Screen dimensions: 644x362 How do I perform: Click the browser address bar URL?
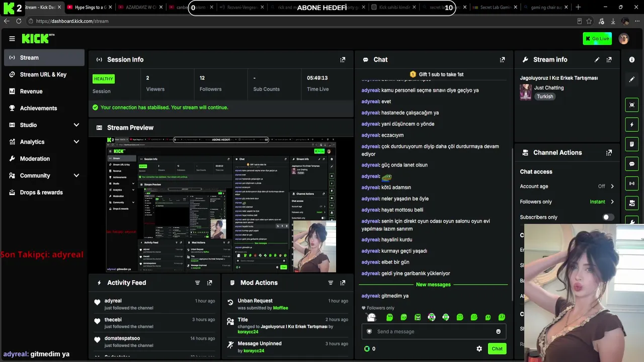pyautogui.click(x=72, y=21)
